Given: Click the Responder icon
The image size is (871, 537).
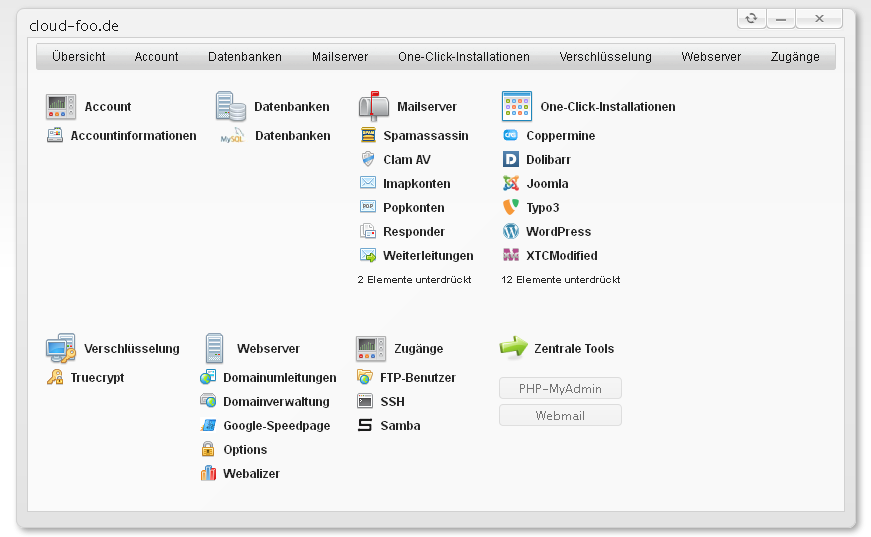Looking at the screenshot, I should click(x=368, y=231).
